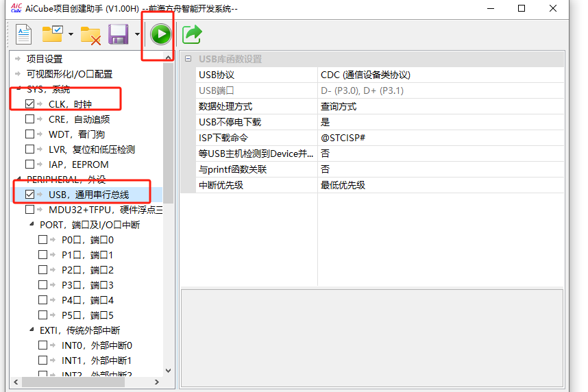Select the USB, 通用串行总线 tree label
This screenshot has height=392, width=588.
coord(89,195)
